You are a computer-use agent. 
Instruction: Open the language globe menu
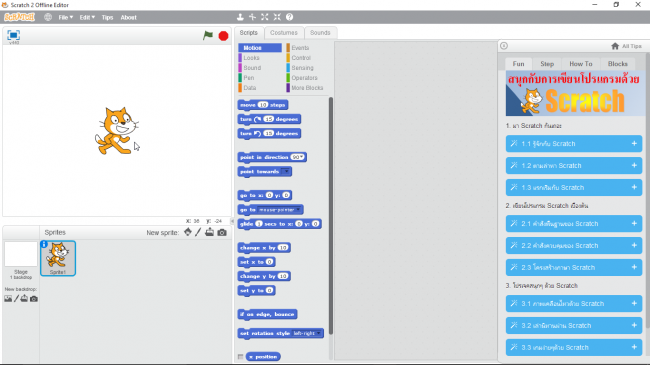click(48, 17)
